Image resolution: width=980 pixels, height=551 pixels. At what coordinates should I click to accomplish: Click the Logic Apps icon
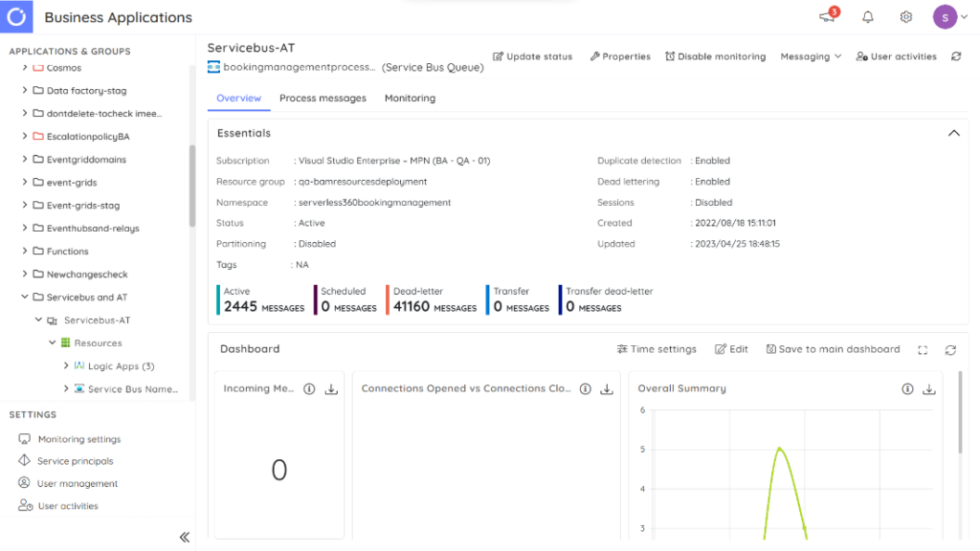pos(79,365)
